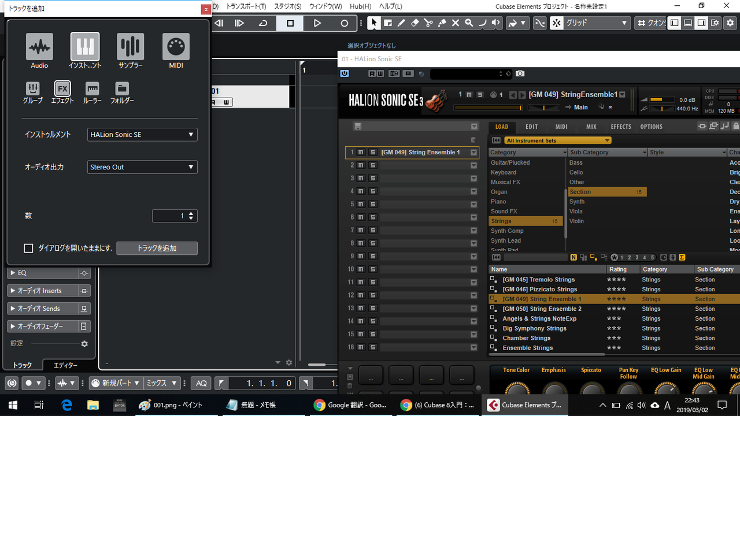The height and width of the screenshot is (560, 740).
Task: Pick the Glue tool
Action: pyautogui.click(x=442, y=23)
